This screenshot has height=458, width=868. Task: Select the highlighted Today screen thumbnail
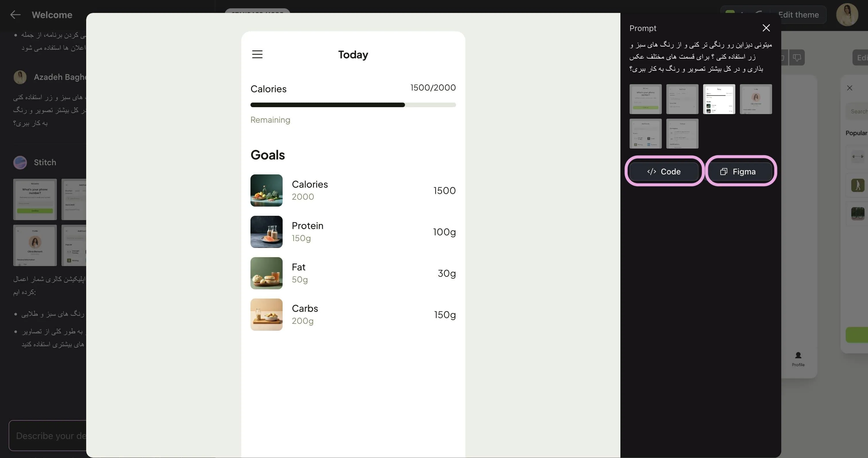coord(719,99)
